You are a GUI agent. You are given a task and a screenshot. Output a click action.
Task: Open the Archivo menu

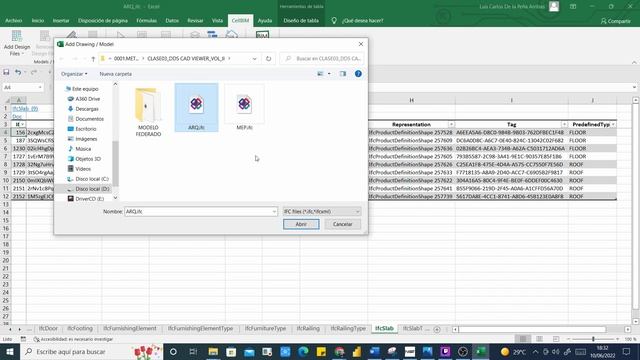pos(13,20)
